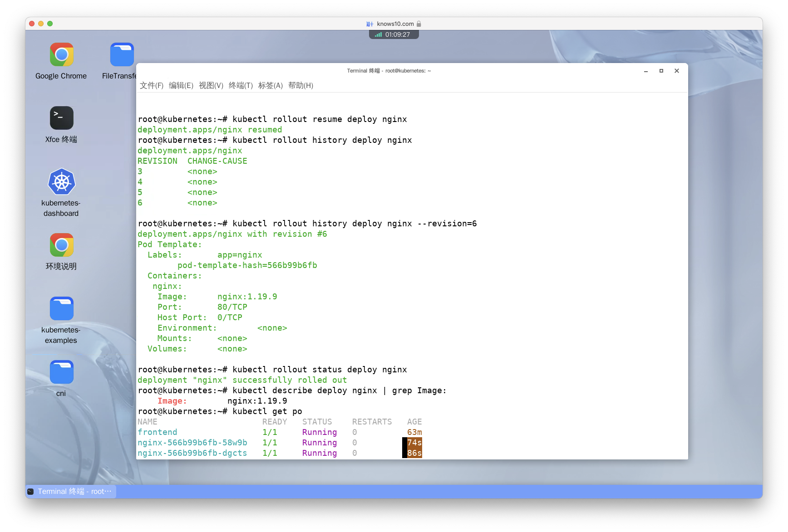Open the 终端(T) menu
The height and width of the screenshot is (532, 788).
coord(241,86)
